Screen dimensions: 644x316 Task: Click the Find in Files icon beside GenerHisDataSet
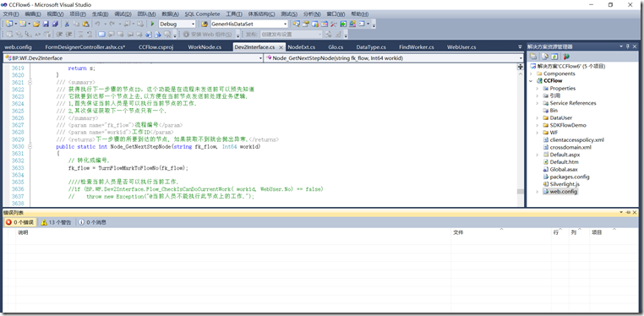click(x=205, y=24)
